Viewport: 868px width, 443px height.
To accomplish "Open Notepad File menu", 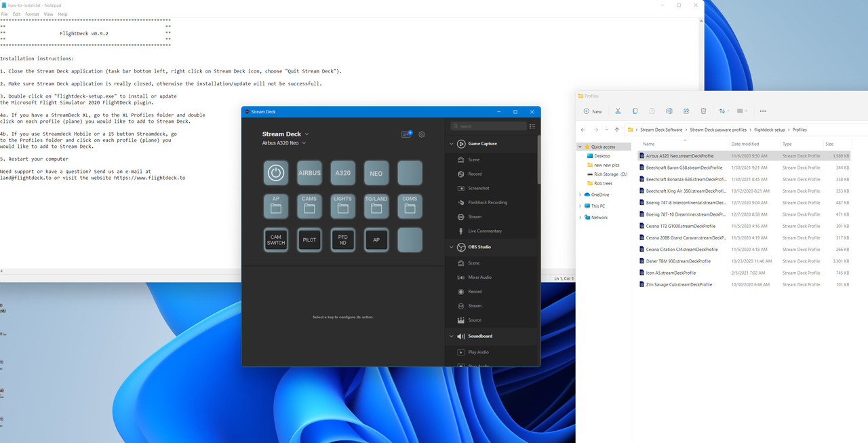I will tap(4, 14).
